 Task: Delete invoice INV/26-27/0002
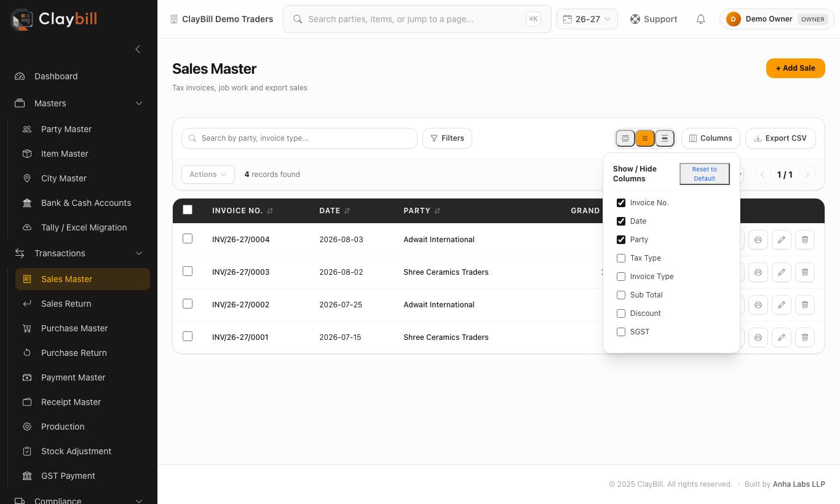(805, 305)
